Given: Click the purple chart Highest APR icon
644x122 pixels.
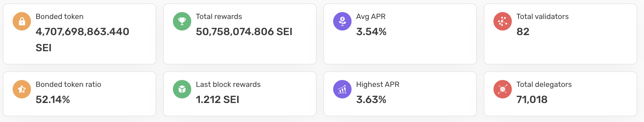Looking at the screenshot, I should [342, 89].
